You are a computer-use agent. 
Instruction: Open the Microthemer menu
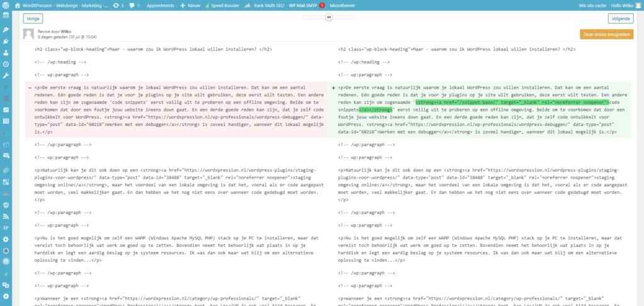342,5
